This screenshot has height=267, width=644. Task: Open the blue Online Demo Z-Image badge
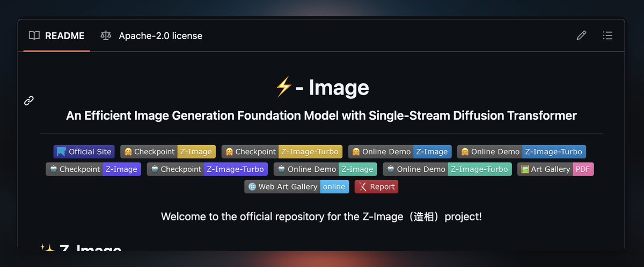[x=400, y=151]
